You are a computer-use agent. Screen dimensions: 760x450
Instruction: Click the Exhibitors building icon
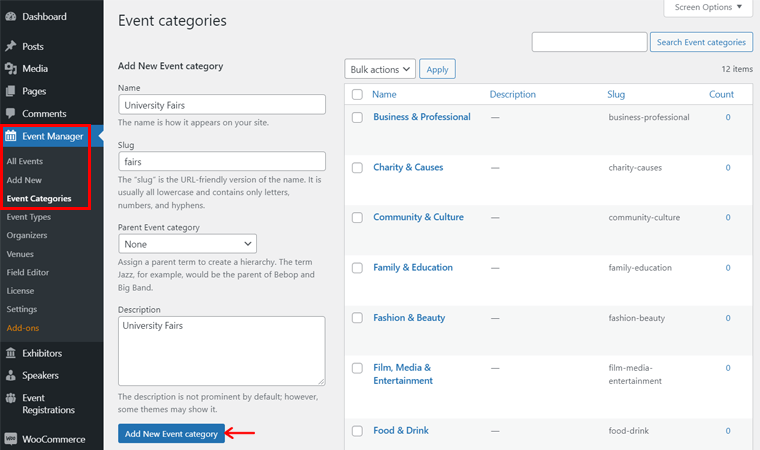(x=11, y=353)
